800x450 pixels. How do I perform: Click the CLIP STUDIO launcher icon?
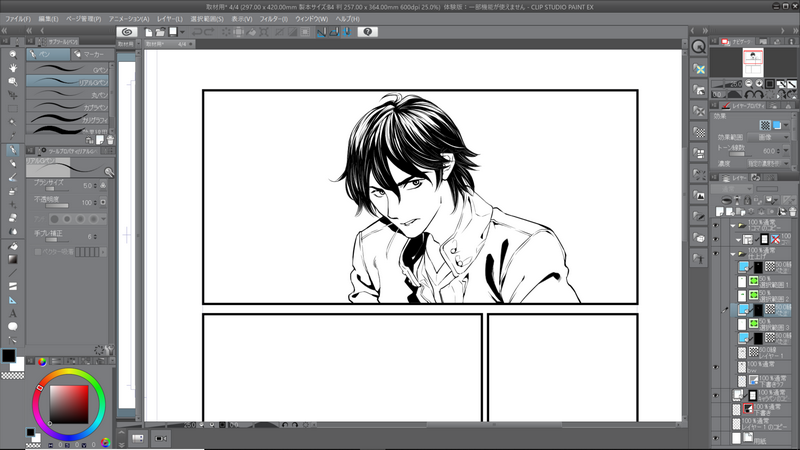(127, 32)
